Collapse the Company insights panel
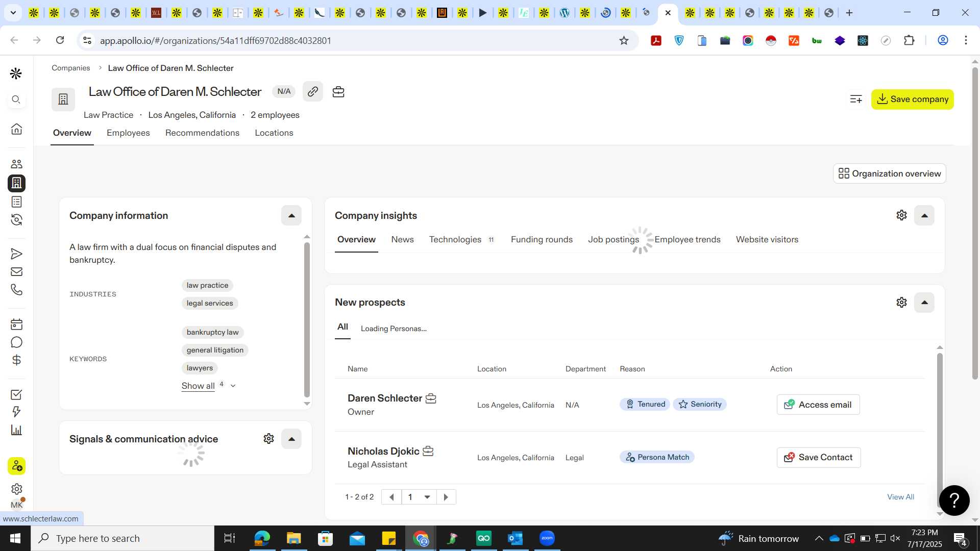Screen dimensions: 980x551 click(924, 215)
